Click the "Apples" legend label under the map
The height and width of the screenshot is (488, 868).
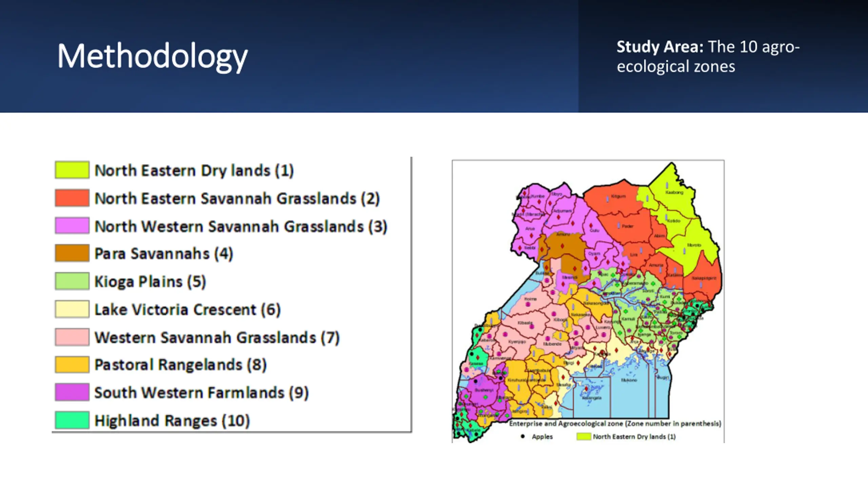[x=542, y=437]
